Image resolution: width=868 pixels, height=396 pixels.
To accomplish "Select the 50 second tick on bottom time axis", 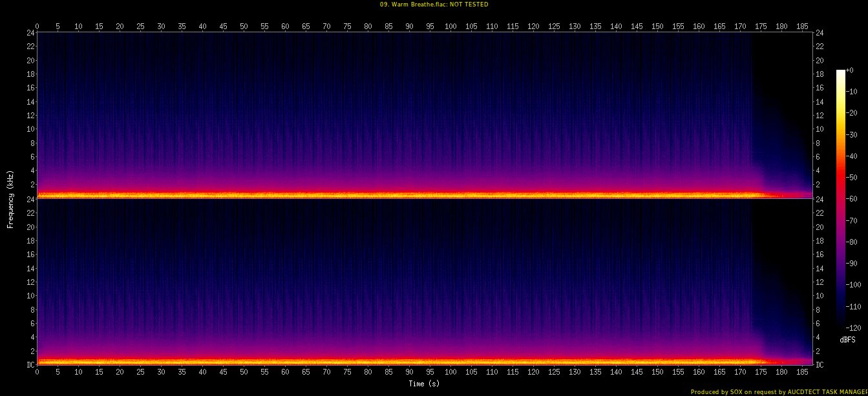I will tap(244, 373).
